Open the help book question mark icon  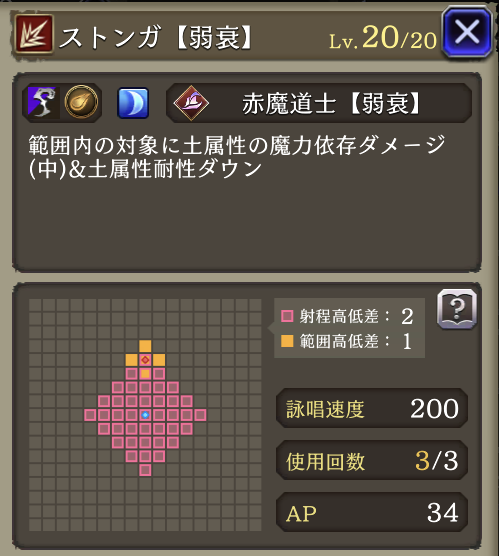pyautogui.click(x=457, y=308)
